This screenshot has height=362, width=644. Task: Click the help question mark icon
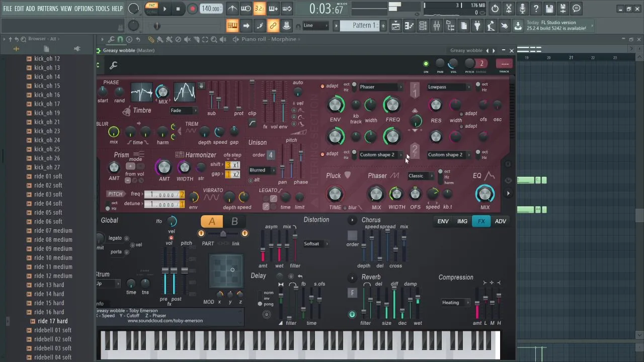click(x=536, y=9)
